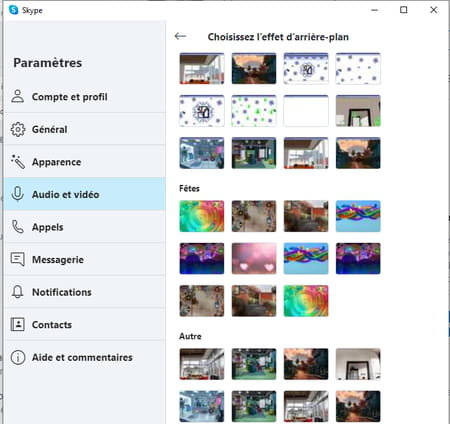Select the blank white background thumbnail
The image size is (450, 424).
click(x=306, y=111)
